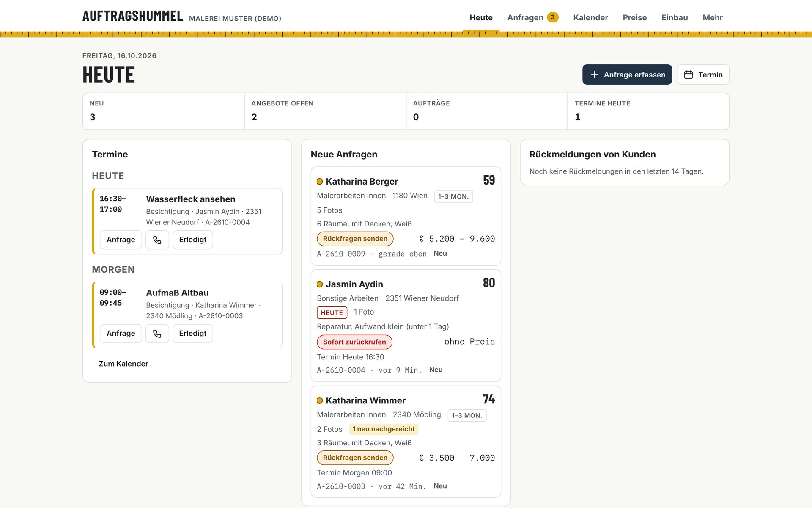Click score 59 on Katharina Berger card
Screen dimensions: 812x508
[489, 180]
